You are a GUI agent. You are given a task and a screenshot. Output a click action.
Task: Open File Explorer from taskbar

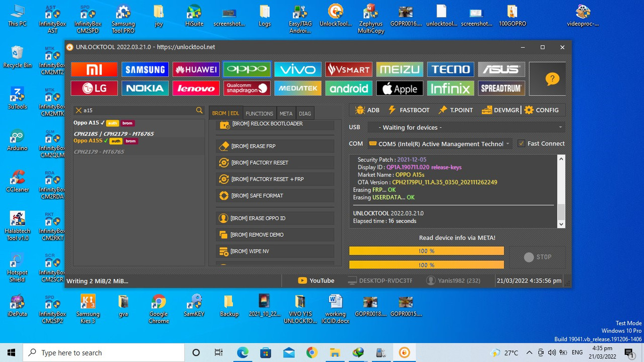(335, 352)
